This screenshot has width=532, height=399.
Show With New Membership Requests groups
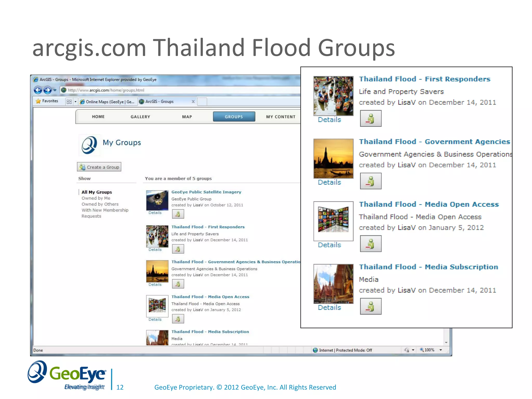pyautogui.click(x=105, y=213)
